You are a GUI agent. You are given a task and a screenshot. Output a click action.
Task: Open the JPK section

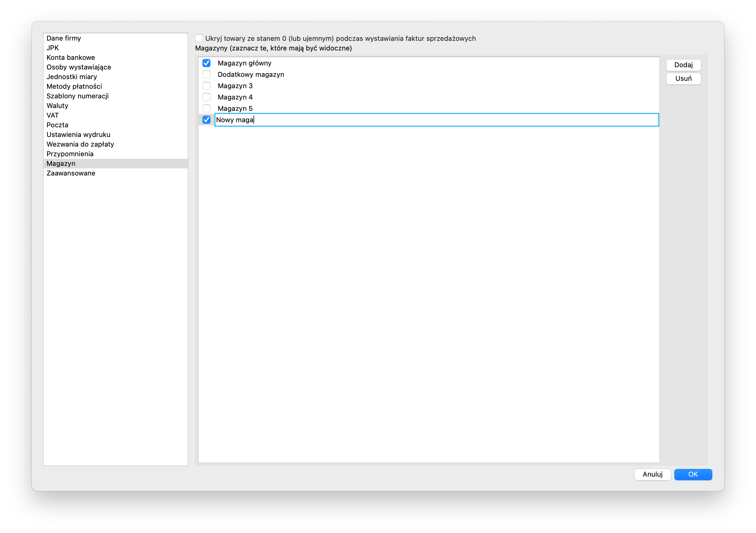[x=116, y=48]
